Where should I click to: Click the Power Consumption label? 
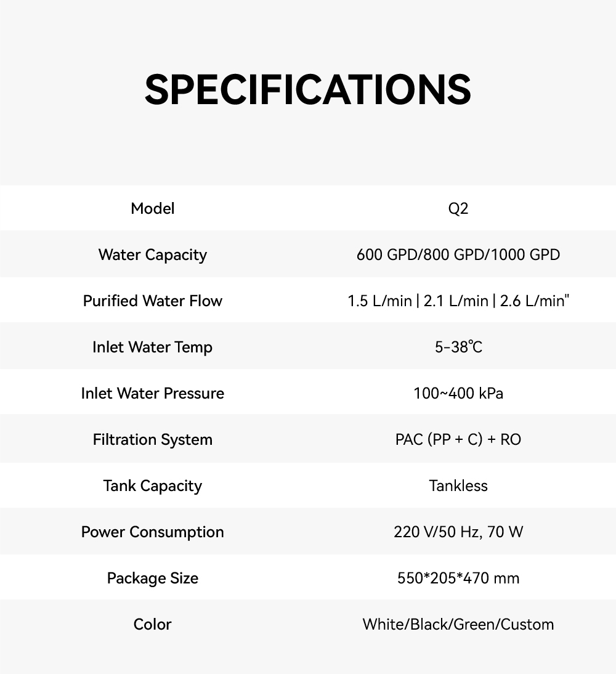[x=152, y=532]
